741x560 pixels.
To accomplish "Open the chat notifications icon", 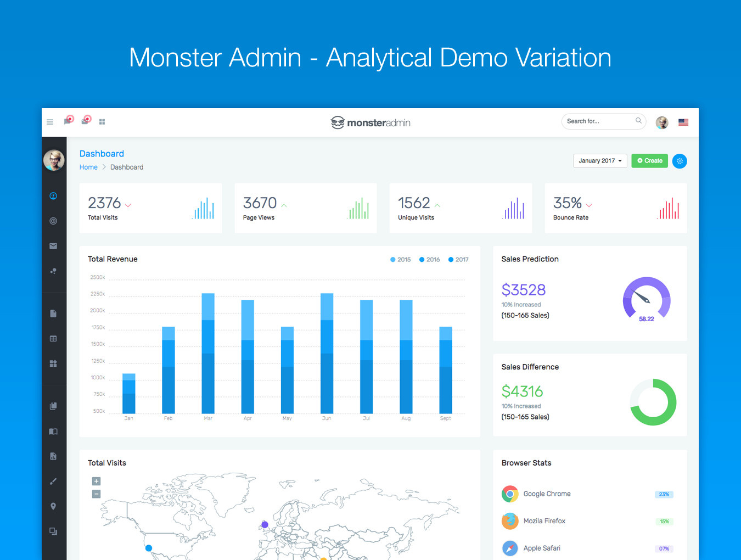I will click(x=68, y=121).
